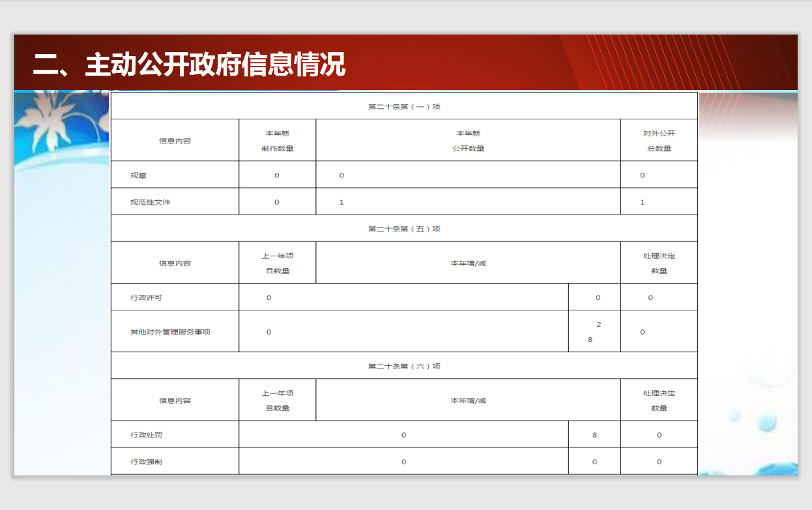Select the 行政处罚 row label
Image resolution: width=812 pixels, height=510 pixels.
coord(147,434)
